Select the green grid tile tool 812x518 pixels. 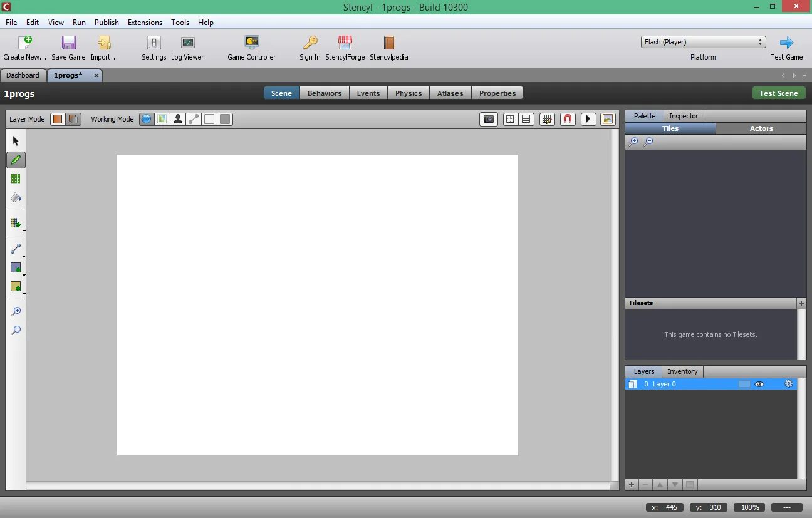coord(16,179)
